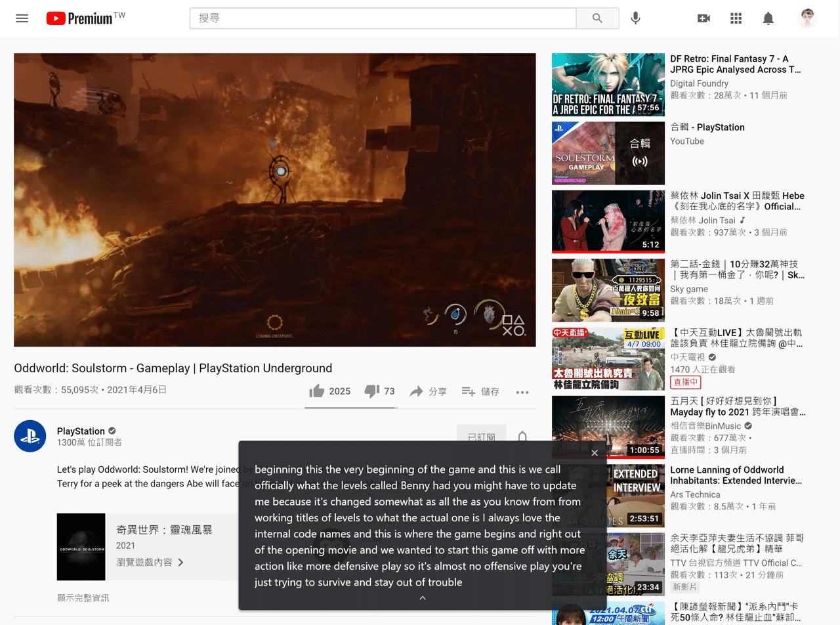
Task: Open more actions three-dot menu
Action: coord(522,392)
